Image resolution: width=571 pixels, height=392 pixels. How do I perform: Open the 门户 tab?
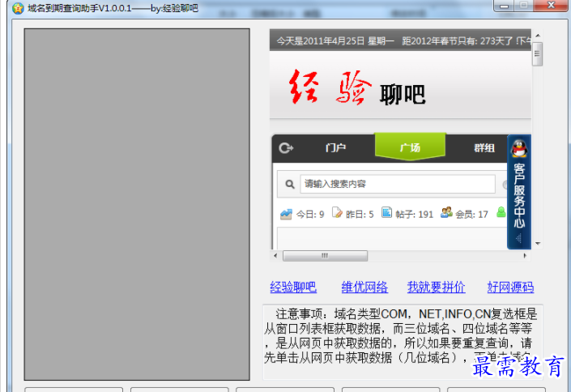point(336,148)
